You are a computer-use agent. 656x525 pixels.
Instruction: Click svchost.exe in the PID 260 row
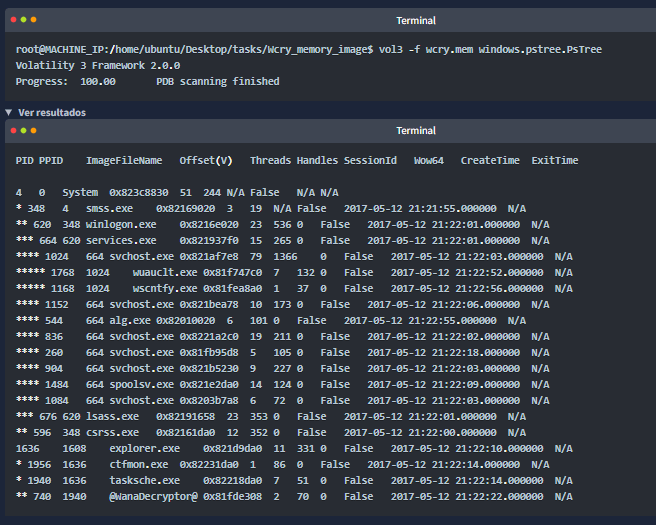(141, 352)
